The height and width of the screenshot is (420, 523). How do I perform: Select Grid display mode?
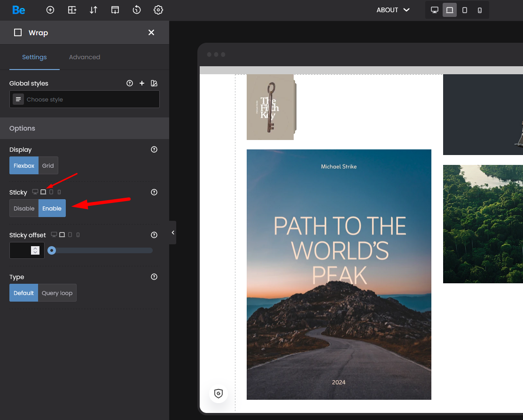coord(48,166)
